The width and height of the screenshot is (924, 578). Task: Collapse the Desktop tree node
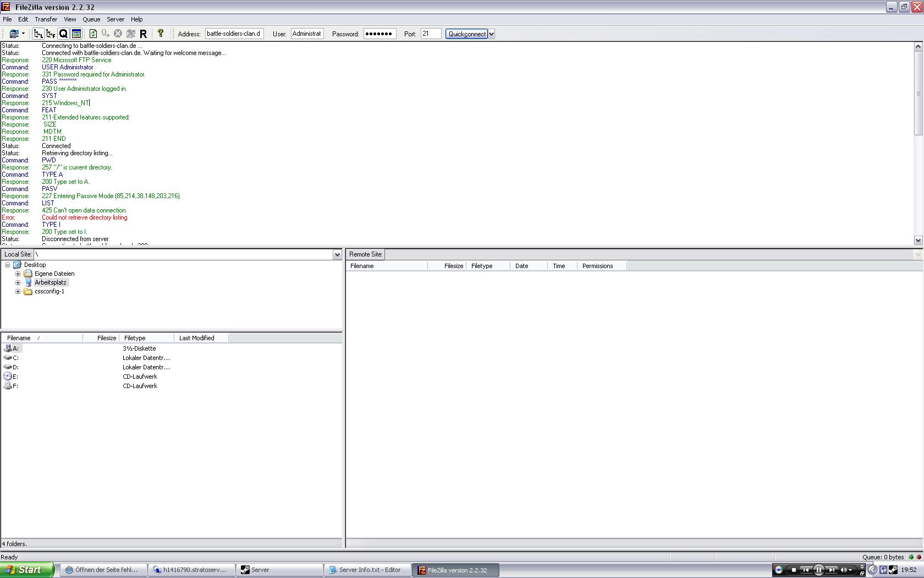pyautogui.click(x=8, y=265)
